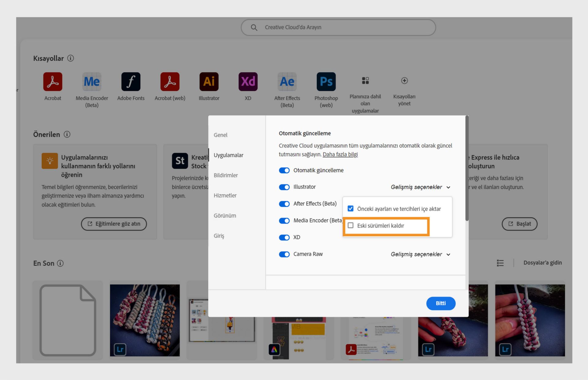This screenshot has height=380, width=588.
Task: Open After Effects (Beta) shortcut
Action: (x=287, y=82)
